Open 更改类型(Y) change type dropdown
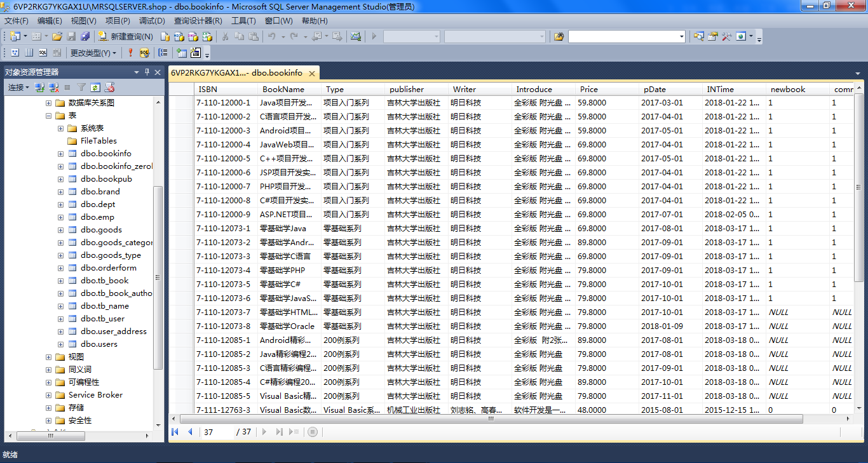The image size is (868, 463). click(x=93, y=53)
